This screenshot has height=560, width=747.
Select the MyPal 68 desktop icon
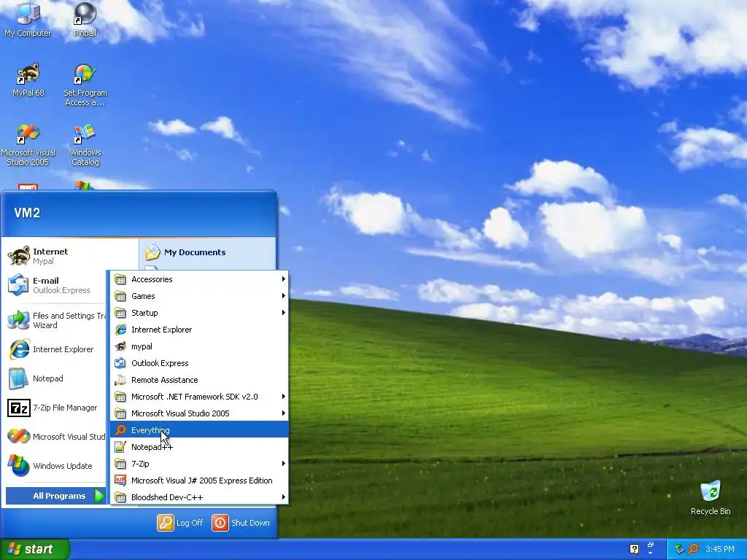[28, 80]
